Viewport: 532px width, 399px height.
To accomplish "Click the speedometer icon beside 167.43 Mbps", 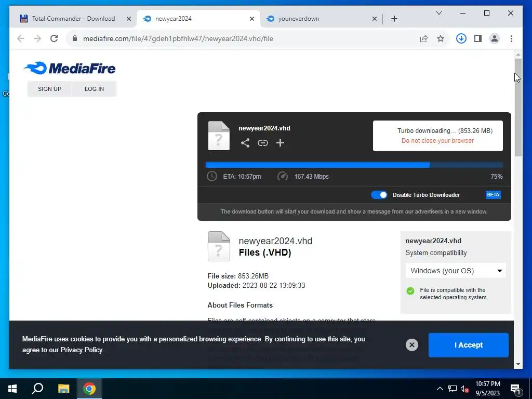I will tap(283, 177).
